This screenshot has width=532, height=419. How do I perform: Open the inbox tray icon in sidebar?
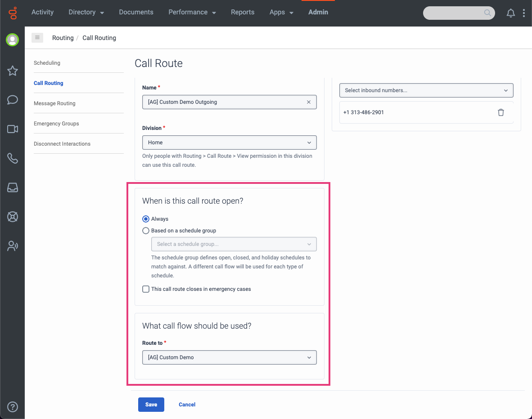pos(13,188)
